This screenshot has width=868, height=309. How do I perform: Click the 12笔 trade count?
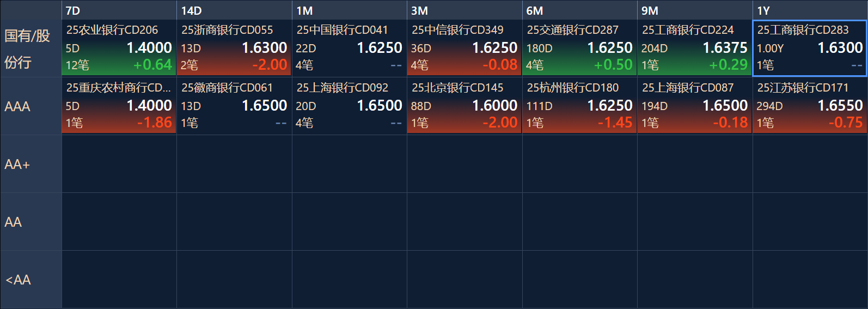(x=77, y=65)
